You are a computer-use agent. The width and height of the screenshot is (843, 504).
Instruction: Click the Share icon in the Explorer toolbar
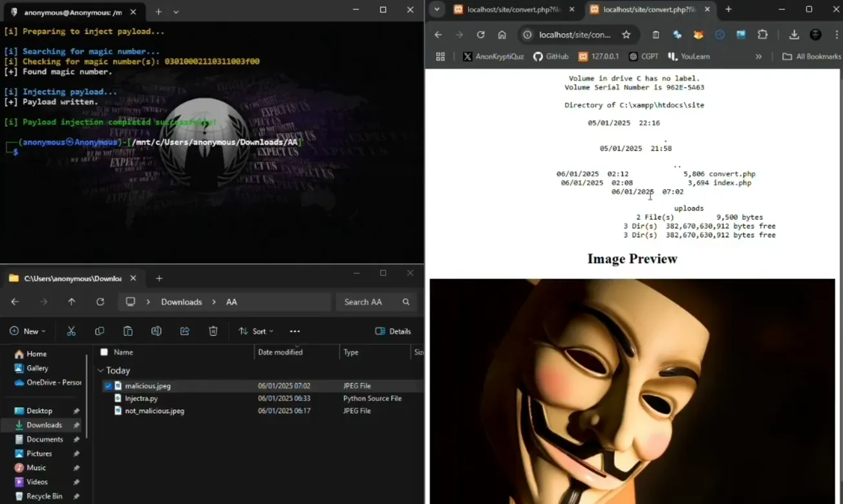(184, 331)
